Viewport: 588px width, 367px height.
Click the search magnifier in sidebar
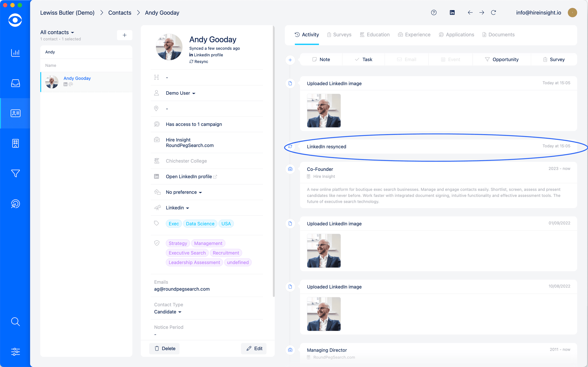pos(15,322)
